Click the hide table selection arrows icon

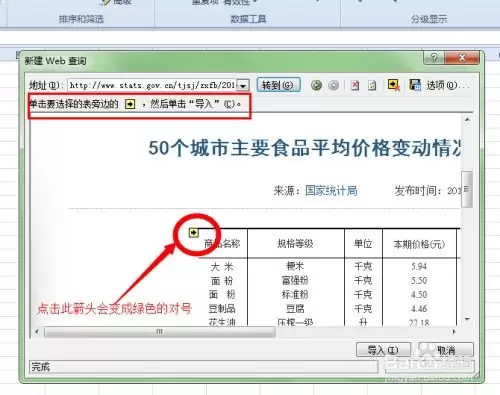coord(394,85)
